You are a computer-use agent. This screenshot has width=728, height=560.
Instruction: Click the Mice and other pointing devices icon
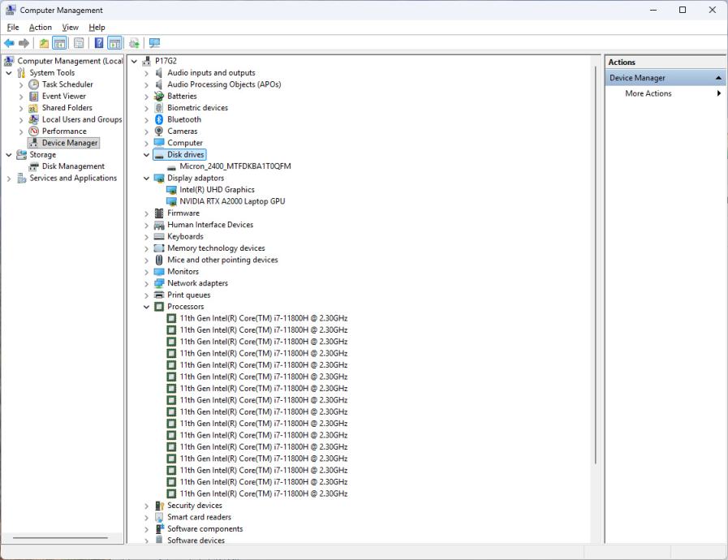pyautogui.click(x=159, y=260)
